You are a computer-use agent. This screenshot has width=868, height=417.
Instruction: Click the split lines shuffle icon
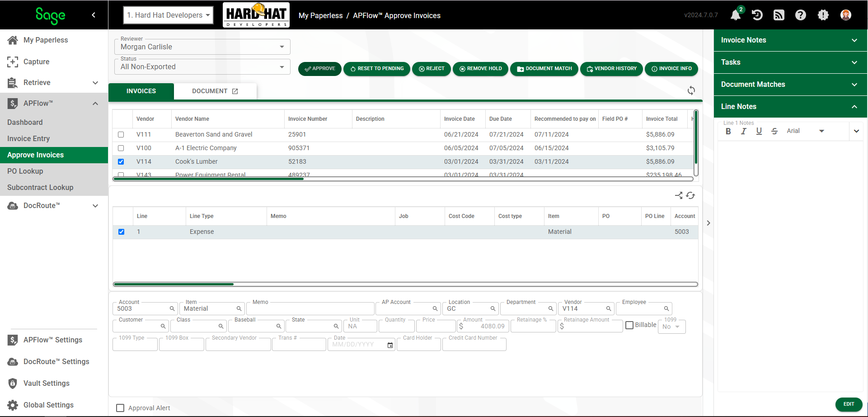pos(679,195)
